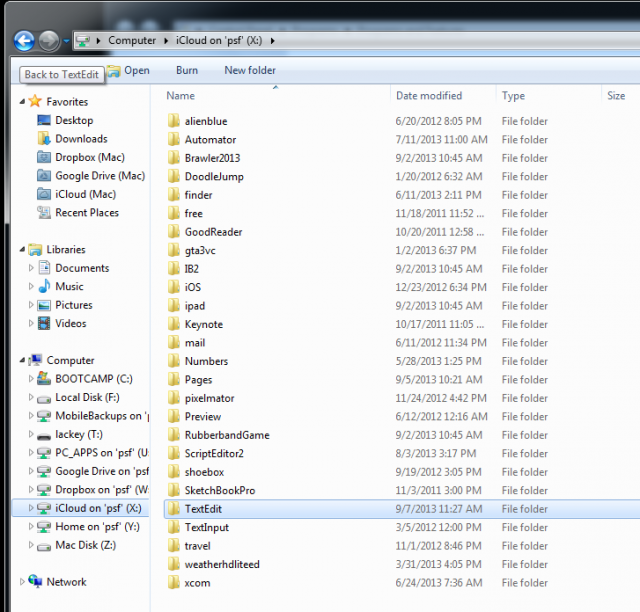
Task: Expand iCloud on 'psf' (X:) tree node
Action: (x=31, y=508)
